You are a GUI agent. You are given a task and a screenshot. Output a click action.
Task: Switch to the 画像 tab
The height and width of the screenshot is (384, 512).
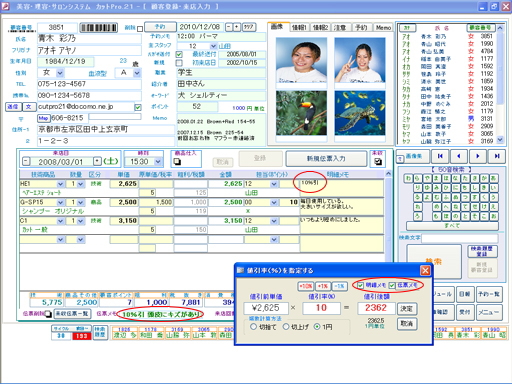(277, 27)
